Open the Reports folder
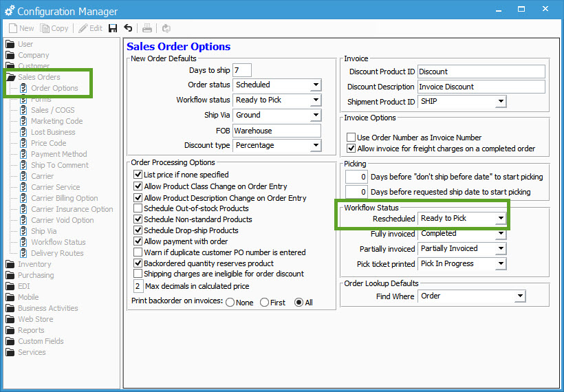This screenshot has width=564, height=392. click(x=25, y=331)
